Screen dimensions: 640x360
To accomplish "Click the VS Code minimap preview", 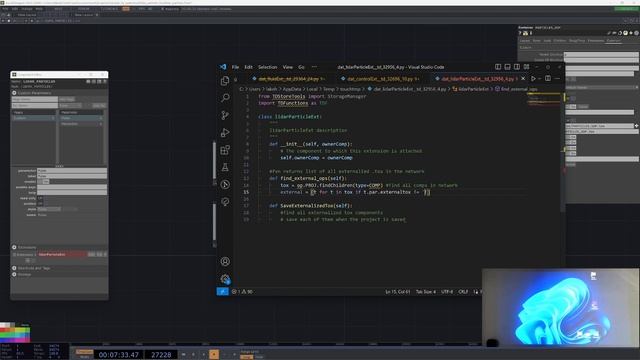I will pyautogui.click(x=544, y=100).
